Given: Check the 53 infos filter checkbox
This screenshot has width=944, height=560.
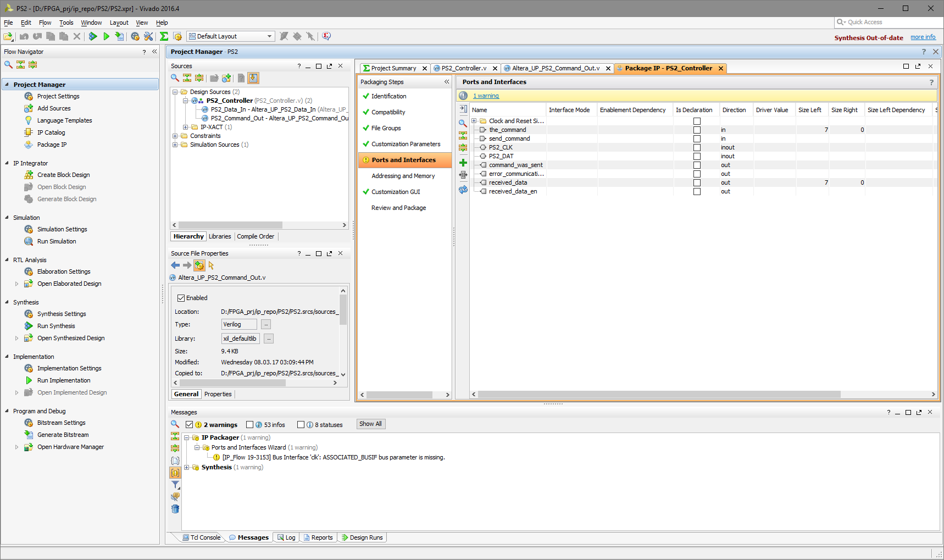Looking at the screenshot, I should pyautogui.click(x=250, y=425).
